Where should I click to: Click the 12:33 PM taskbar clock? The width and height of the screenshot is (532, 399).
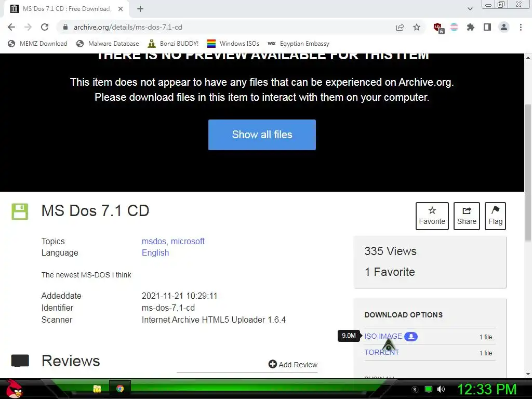pyautogui.click(x=487, y=390)
